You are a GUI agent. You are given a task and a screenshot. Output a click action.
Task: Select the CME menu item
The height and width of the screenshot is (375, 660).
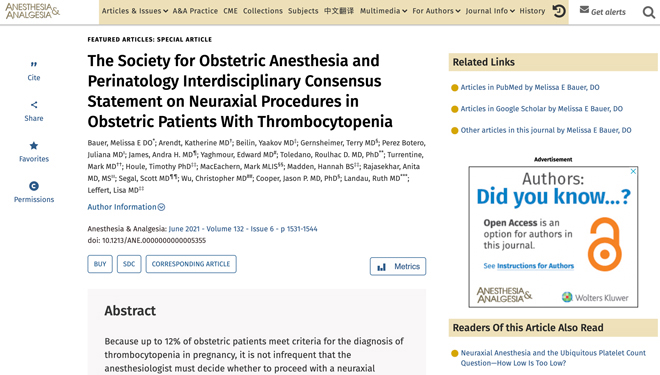pos(230,11)
